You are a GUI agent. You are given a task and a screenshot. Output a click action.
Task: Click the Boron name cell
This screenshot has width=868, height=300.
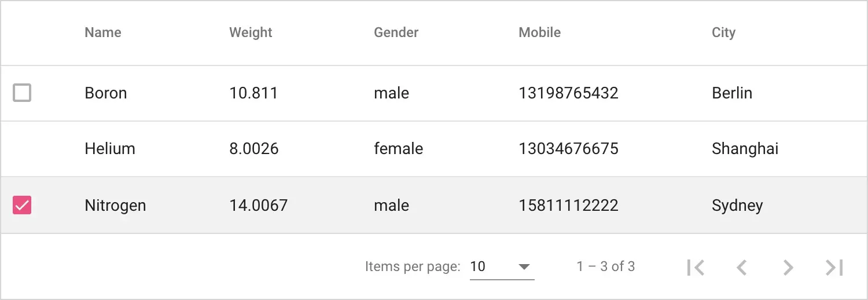click(x=106, y=93)
